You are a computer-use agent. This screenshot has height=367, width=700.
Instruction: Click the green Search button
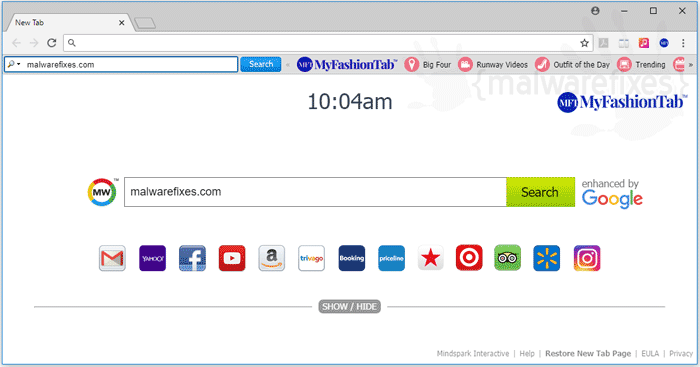[541, 192]
